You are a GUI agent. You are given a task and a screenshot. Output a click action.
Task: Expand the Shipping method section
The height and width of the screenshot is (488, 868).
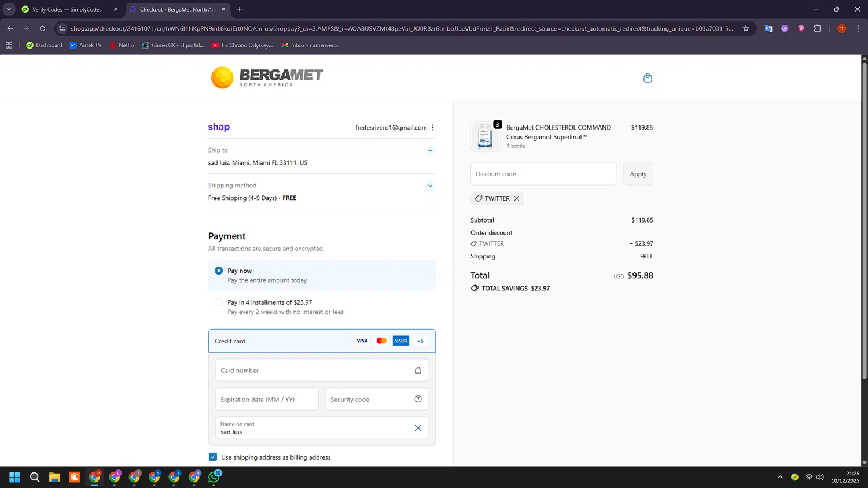pos(430,186)
